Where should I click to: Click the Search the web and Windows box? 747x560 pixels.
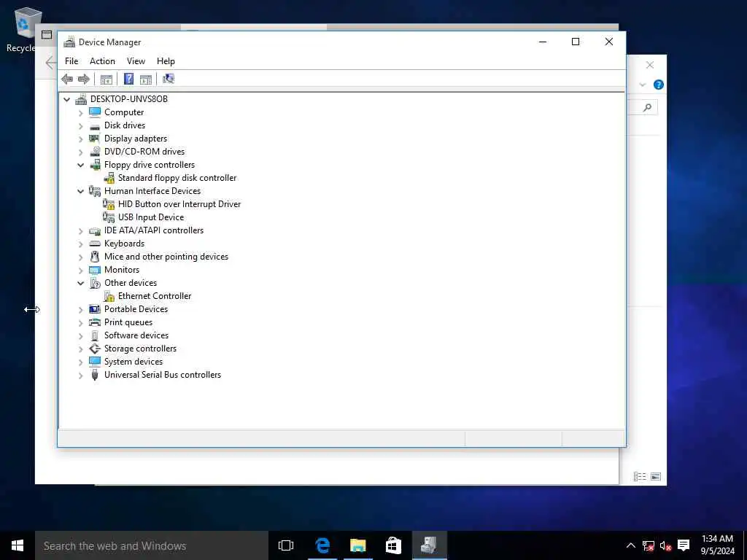click(x=152, y=545)
